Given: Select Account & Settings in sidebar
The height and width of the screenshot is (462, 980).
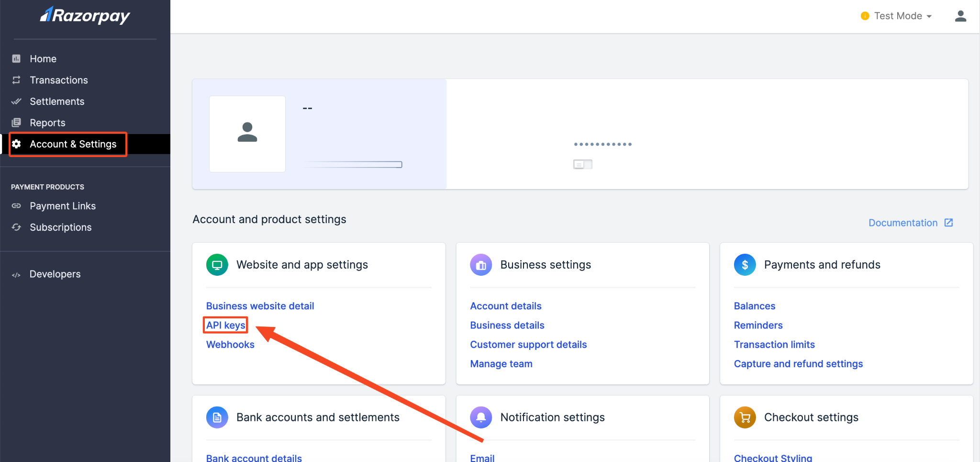Looking at the screenshot, I should pos(73,144).
